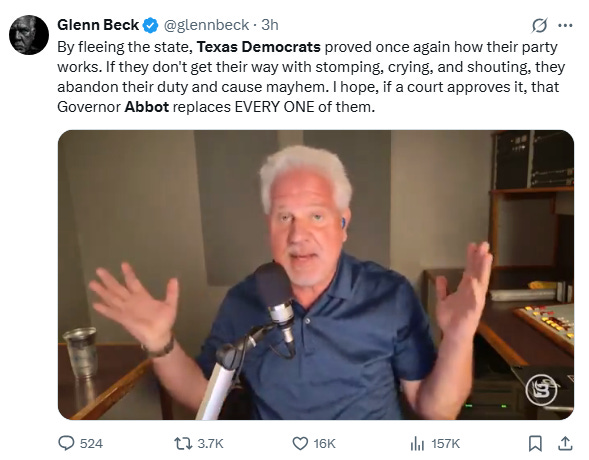Image resolution: width=589 pixels, height=460 pixels.
Task: Click the share upload arrow icon
Action: [565, 443]
